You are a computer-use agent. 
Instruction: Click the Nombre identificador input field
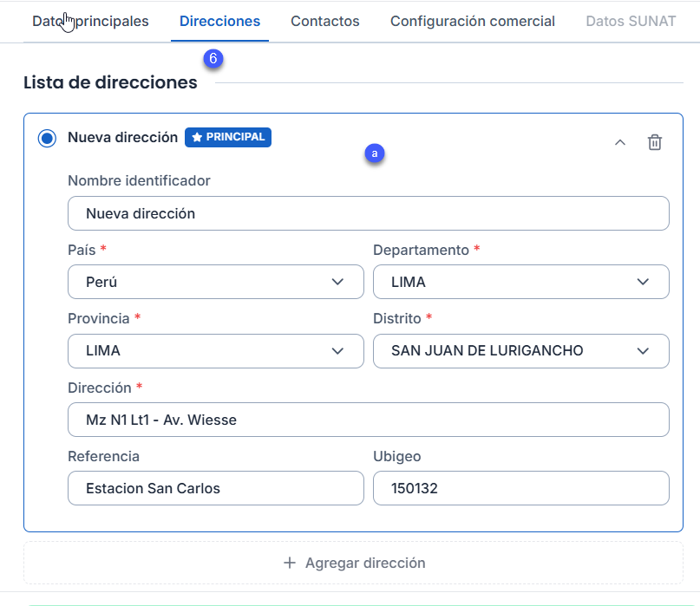(x=369, y=213)
